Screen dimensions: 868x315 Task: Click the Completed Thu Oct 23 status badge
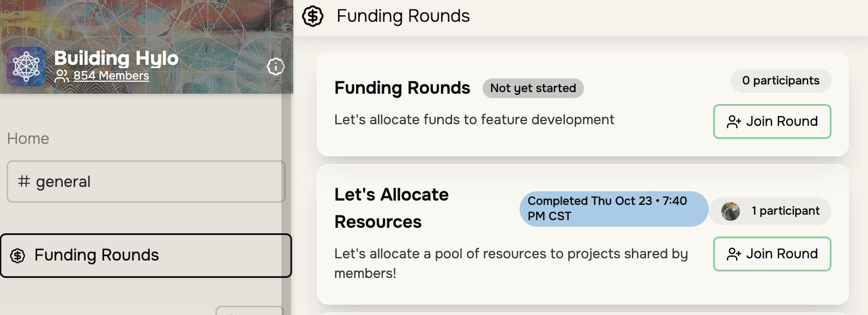(x=613, y=209)
